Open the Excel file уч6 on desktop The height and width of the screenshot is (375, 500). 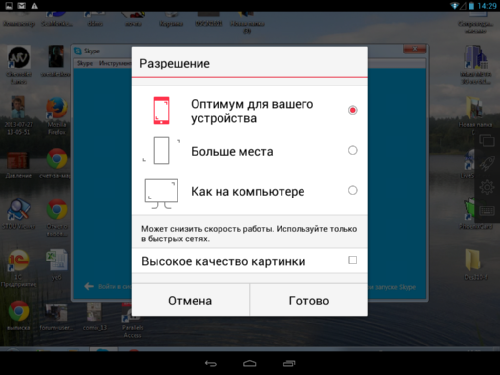[57, 264]
